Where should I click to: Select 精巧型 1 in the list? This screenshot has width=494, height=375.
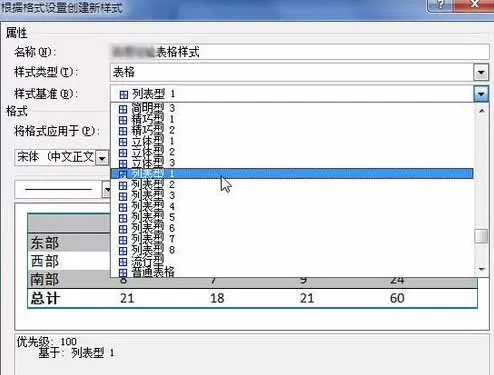[292, 119]
